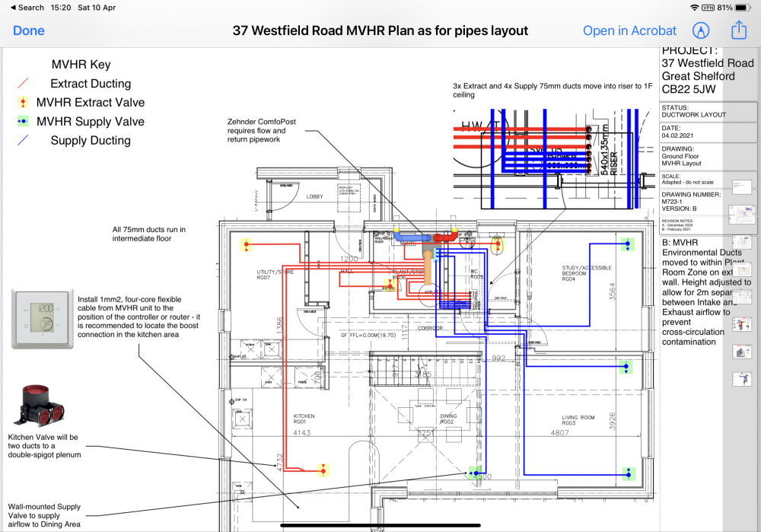Tap the home indicator bar
The width and height of the screenshot is (761, 532).
(x=380, y=525)
